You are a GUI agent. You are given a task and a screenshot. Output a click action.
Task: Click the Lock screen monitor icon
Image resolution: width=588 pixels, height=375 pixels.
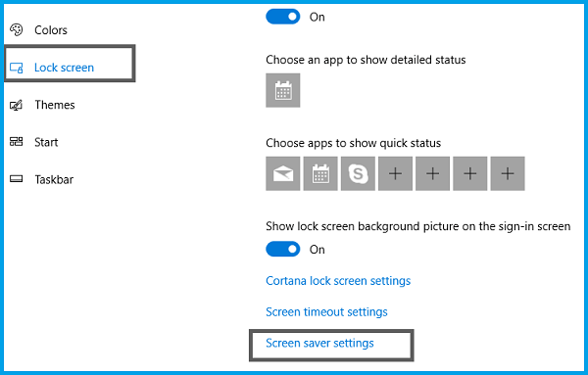pos(16,68)
